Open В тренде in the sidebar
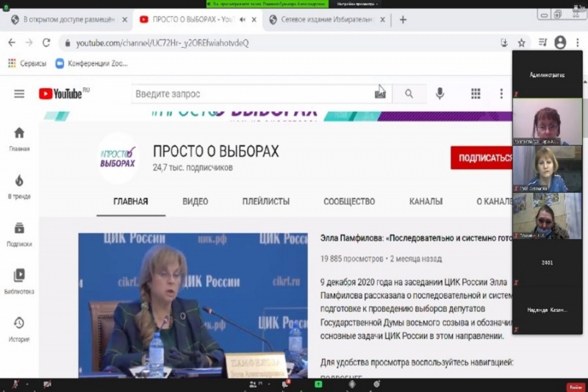The height and width of the screenshot is (392, 588). pos(19,186)
